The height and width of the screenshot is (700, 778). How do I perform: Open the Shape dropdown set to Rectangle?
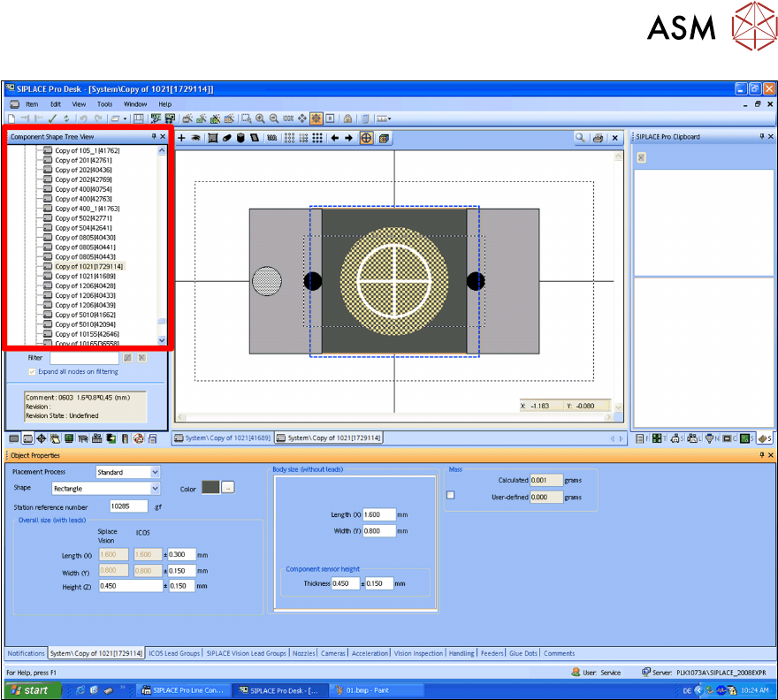[156, 489]
